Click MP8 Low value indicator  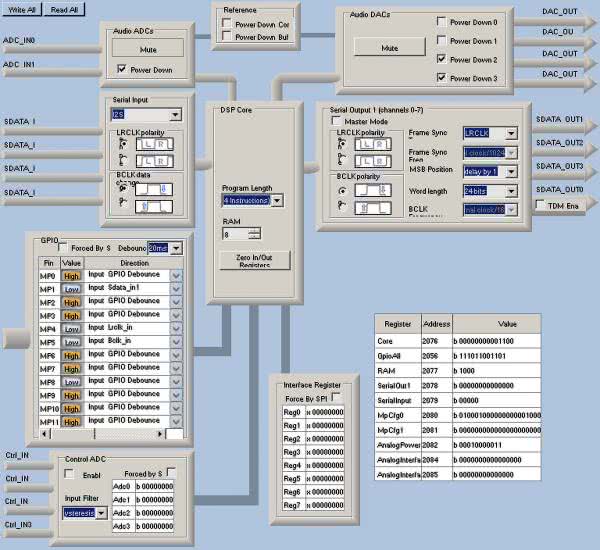pos(71,381)
